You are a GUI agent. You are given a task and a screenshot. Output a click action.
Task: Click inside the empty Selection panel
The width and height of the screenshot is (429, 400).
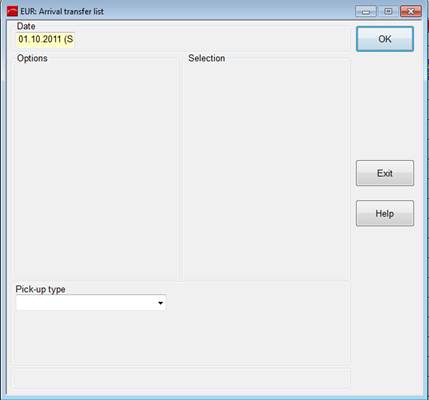click(x=266, y=170)
